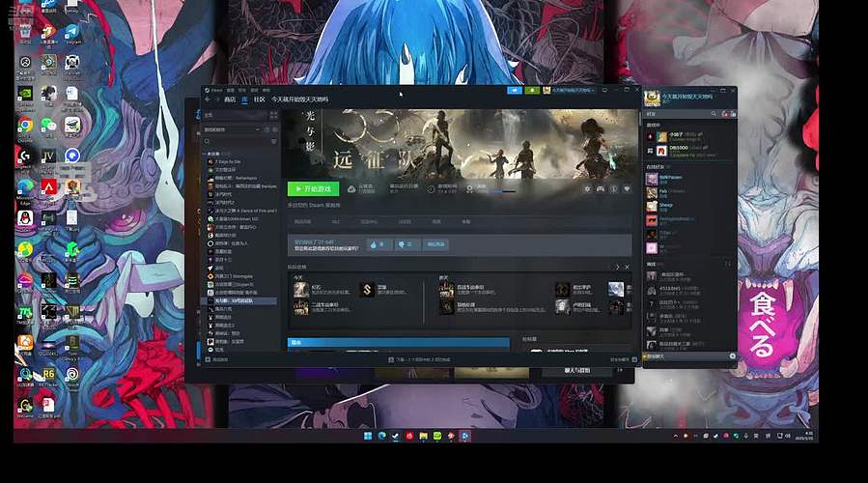Image resolution: width=868 pixels, height=483 pixels.
Task: Click the play time clock icon
Action: coord(432,189)
